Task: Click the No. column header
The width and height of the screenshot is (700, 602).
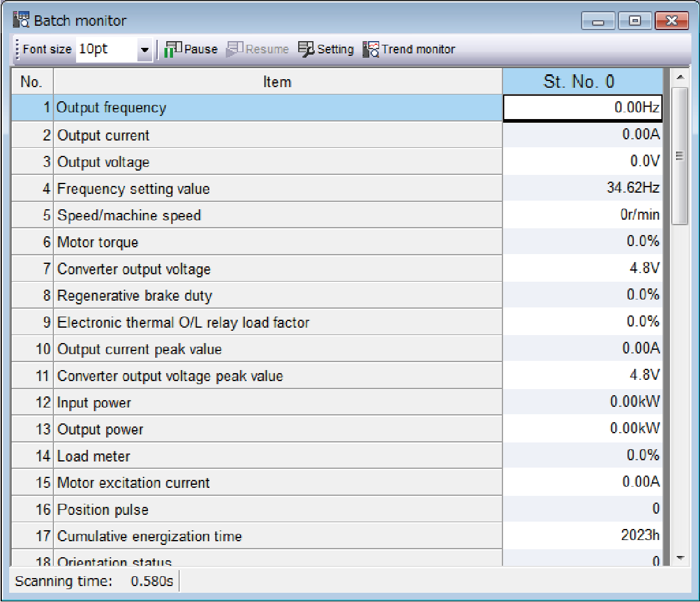Action: [31, 82]
